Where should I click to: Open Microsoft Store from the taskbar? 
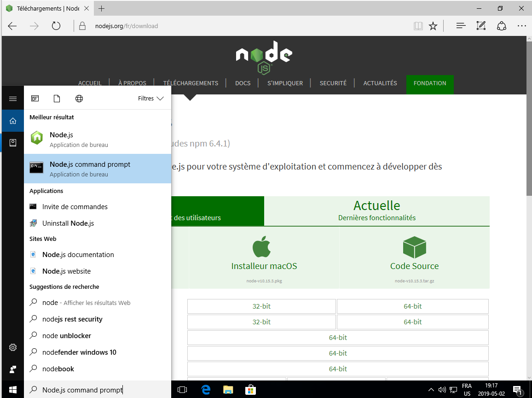click(250, 389)
